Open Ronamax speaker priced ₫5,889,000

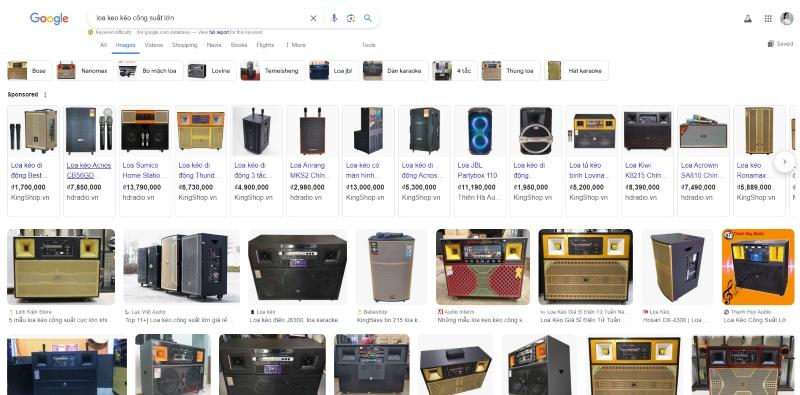pyautogui.click(x=759, y=161)
